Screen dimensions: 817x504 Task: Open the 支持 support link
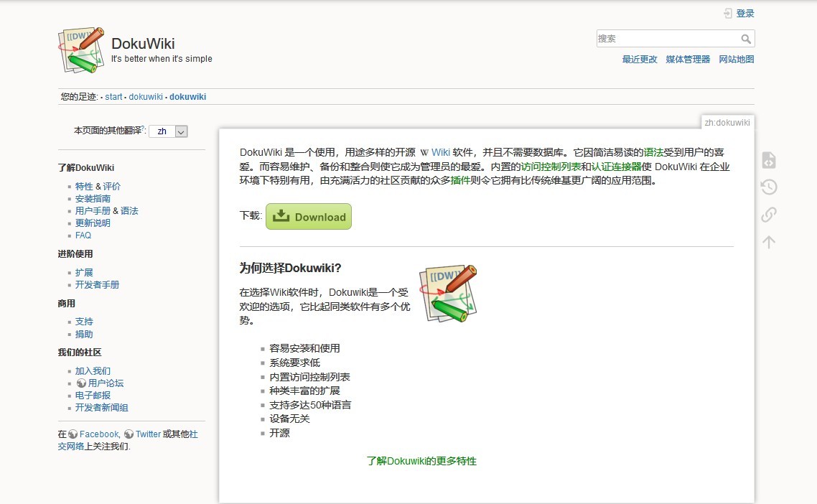[84, 322]
